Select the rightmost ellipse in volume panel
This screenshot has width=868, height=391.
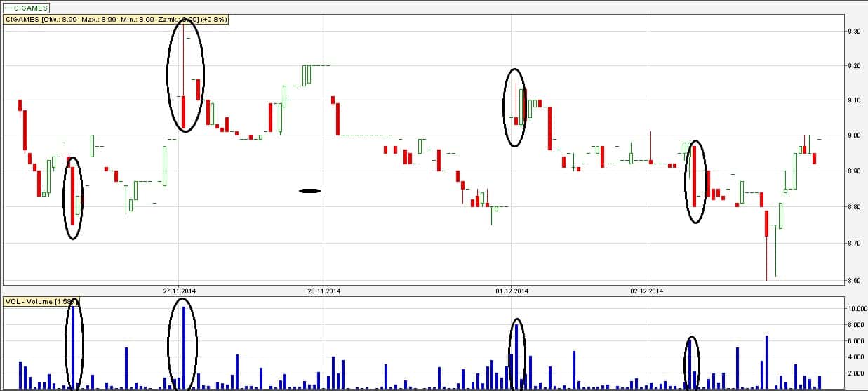pyautogui.click(x=692, y=363)
